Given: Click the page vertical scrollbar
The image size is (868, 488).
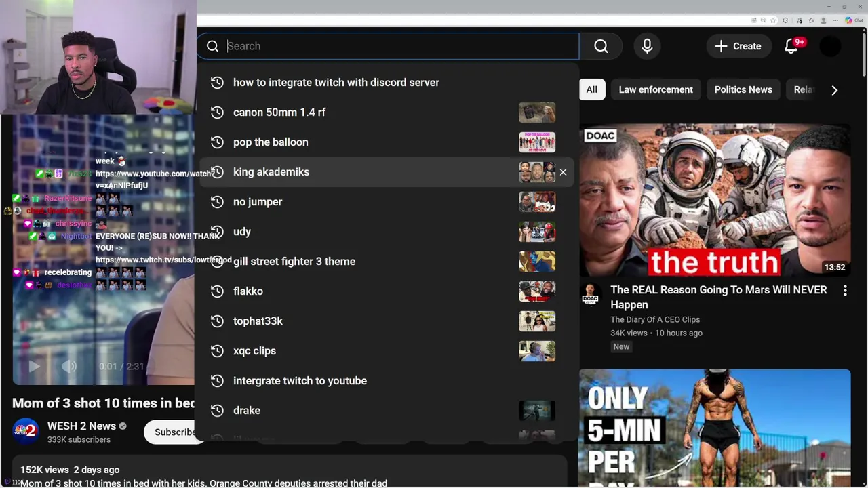Looking at the screenshot, I should 864,54.
